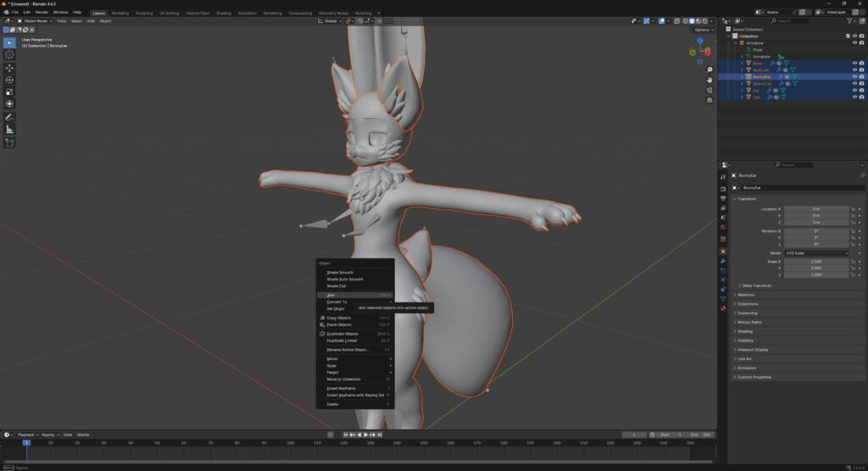The image size is (868, 471).
Task: Open the Modifiers wrench properties tab
Action: 723,261
